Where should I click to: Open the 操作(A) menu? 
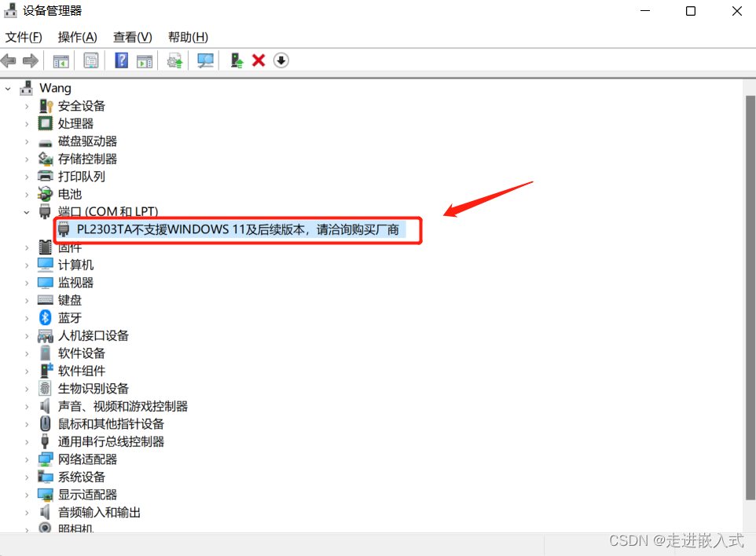[77, 37]
